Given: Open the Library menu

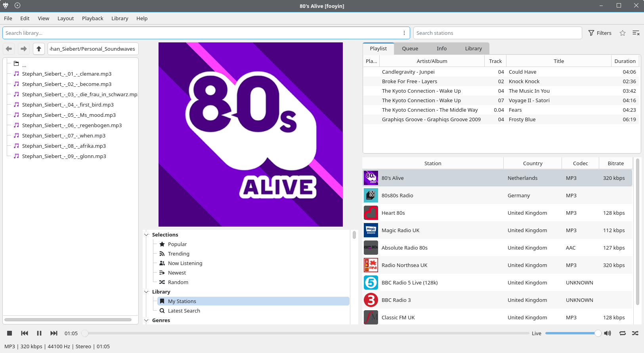Looking at the screenshot, I should pyautogui.click(x=120, y=18).
